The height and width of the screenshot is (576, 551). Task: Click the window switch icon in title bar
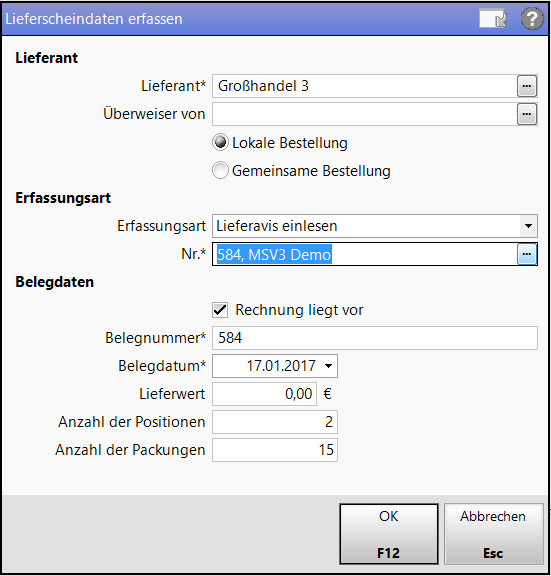(x=493, y=18)
